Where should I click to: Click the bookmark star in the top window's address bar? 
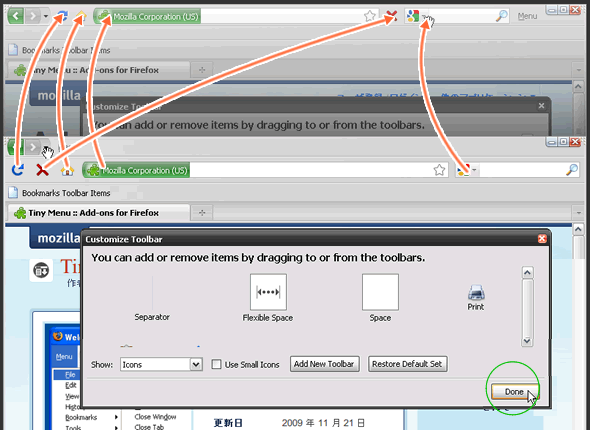point(370,16)
